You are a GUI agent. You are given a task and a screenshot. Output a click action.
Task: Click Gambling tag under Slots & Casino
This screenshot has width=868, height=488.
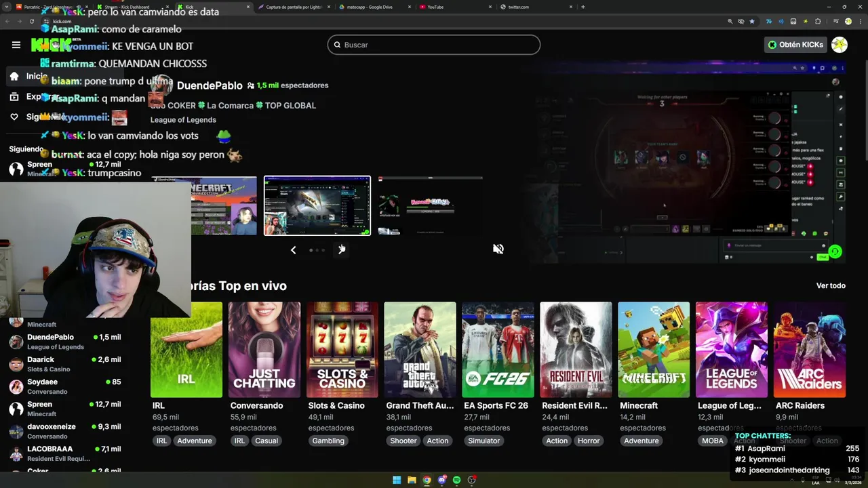pyautogui.click(x=328, y=441)
